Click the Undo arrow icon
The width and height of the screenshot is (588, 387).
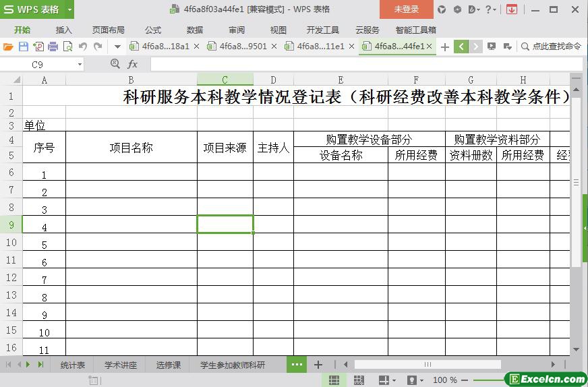click(x=83, y=47)
